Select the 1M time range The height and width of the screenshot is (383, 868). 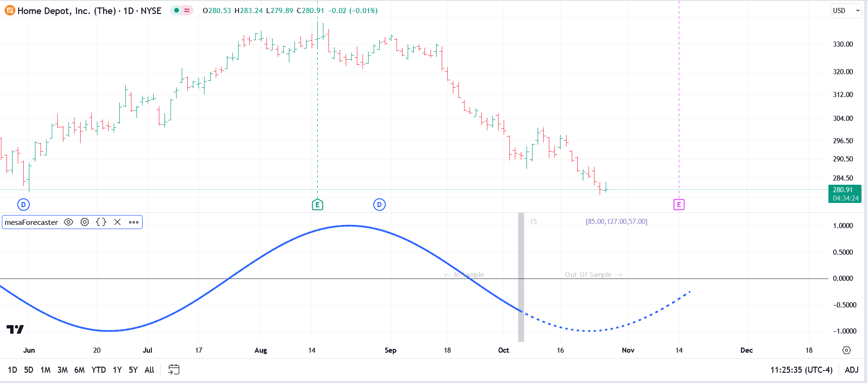click(45, 370)
